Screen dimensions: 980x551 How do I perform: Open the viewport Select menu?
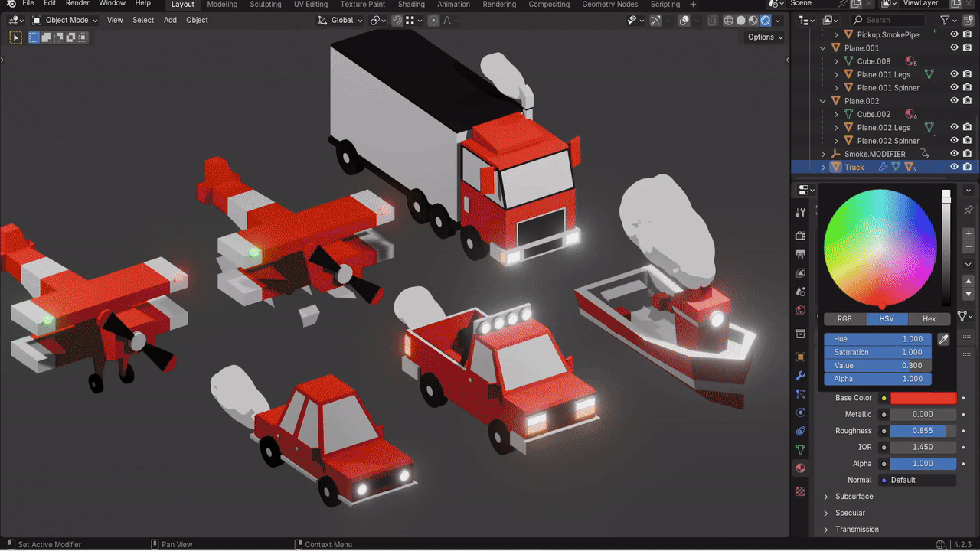point(143,21)
